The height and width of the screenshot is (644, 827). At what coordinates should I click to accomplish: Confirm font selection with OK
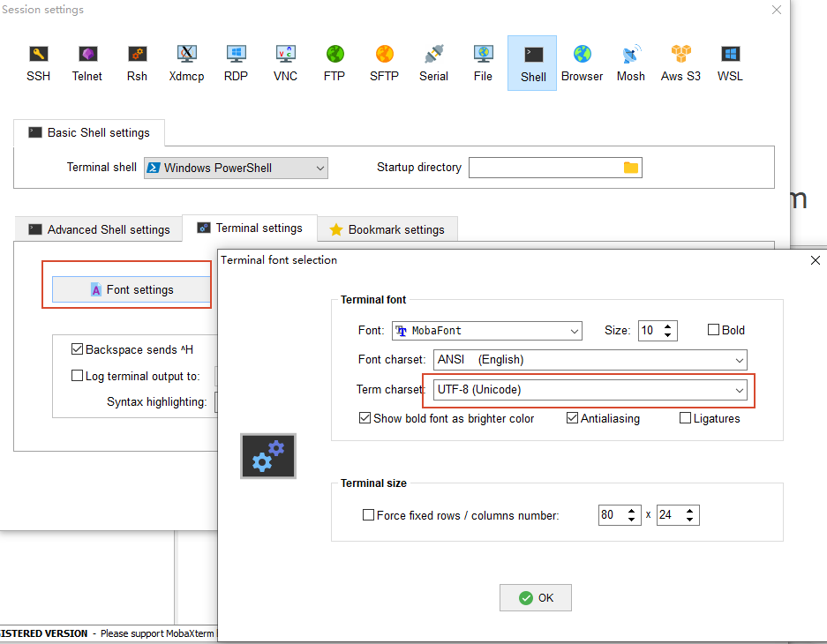click(536, 597)
